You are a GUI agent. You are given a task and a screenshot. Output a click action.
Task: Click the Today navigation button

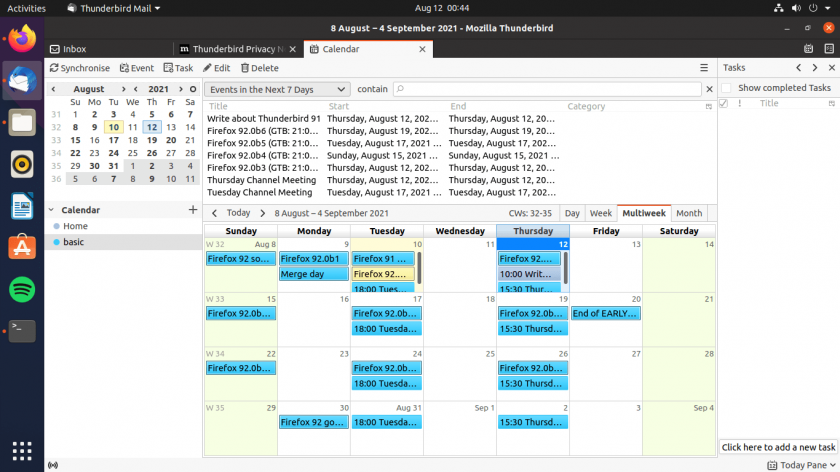pyautogui.click(x=238, y=213)
